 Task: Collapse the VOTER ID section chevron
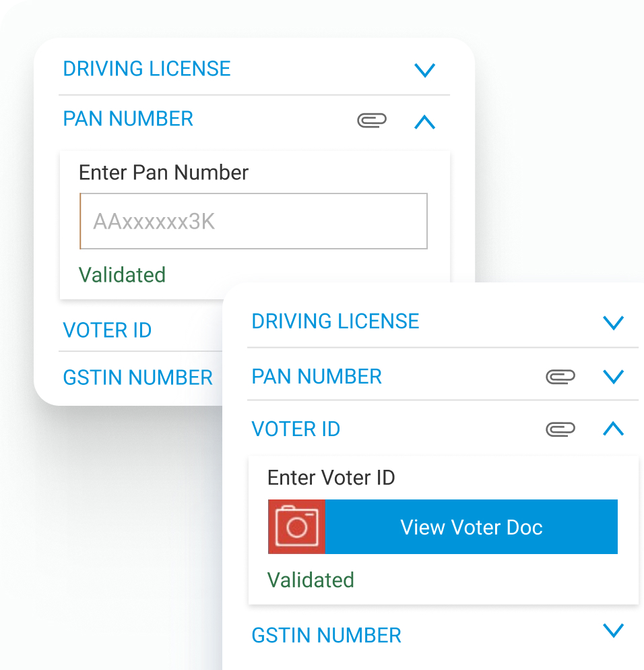(x=613, y=429)
